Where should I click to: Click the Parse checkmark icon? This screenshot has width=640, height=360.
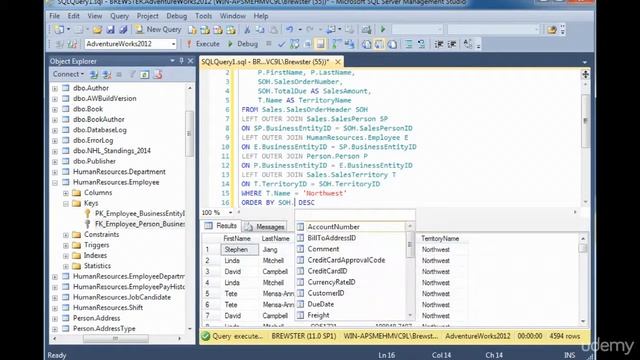click(x=281, y=44)
